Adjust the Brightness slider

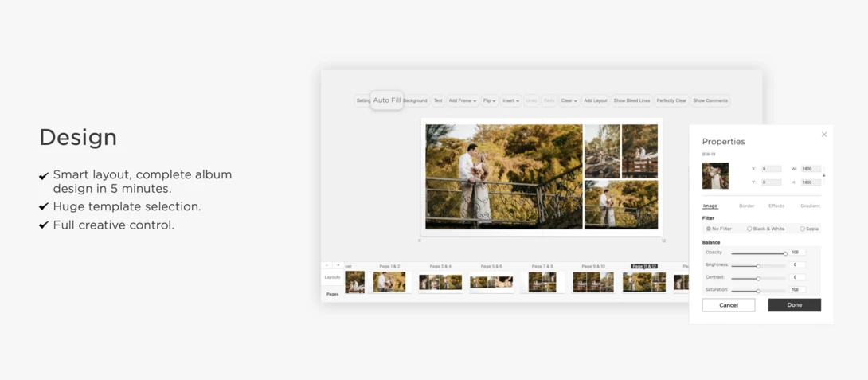(758, 266)
